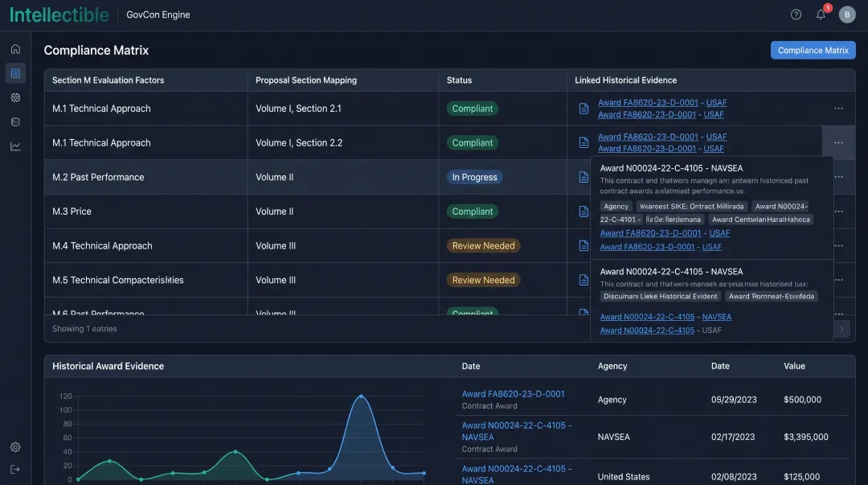Click document icon in Section 2.2 row
Image resolution: width=868 pixels, height=485 pixels.
coord(583,143)
